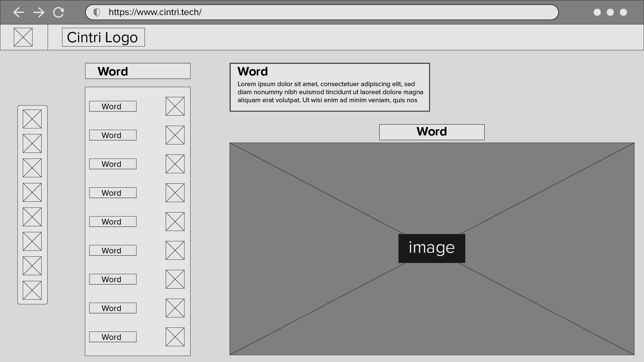Click the third Word button in the list
The width and height of the screenshot is (644, 362).
[x=113, y=164]
